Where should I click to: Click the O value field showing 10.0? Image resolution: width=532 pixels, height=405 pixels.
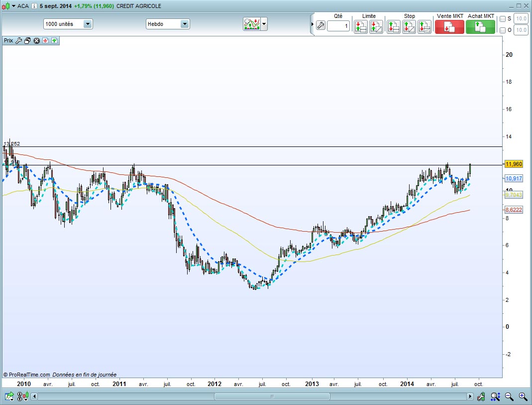(521, 30)
